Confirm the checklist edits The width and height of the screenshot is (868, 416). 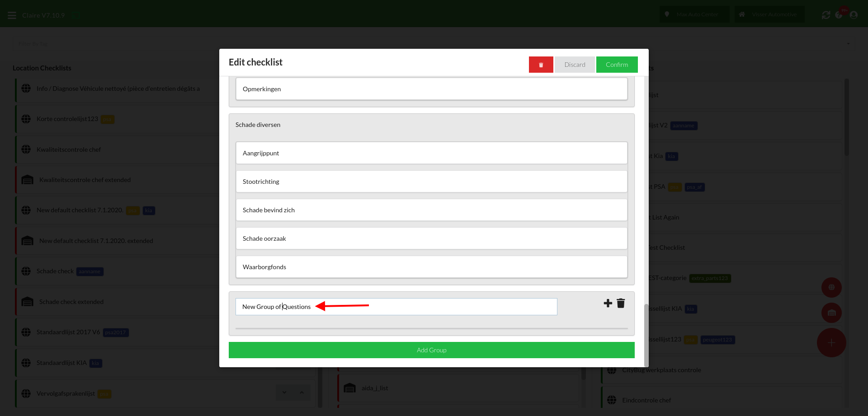617,65
